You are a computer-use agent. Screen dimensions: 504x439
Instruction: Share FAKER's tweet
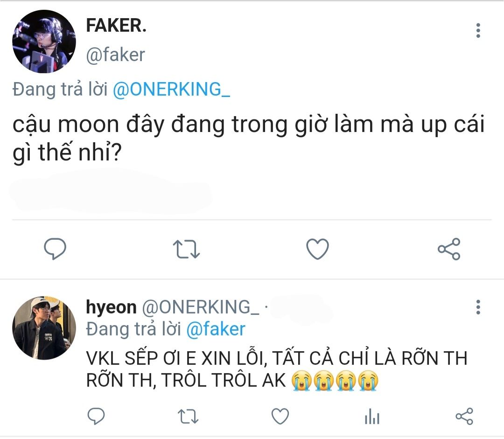[449, 249]
